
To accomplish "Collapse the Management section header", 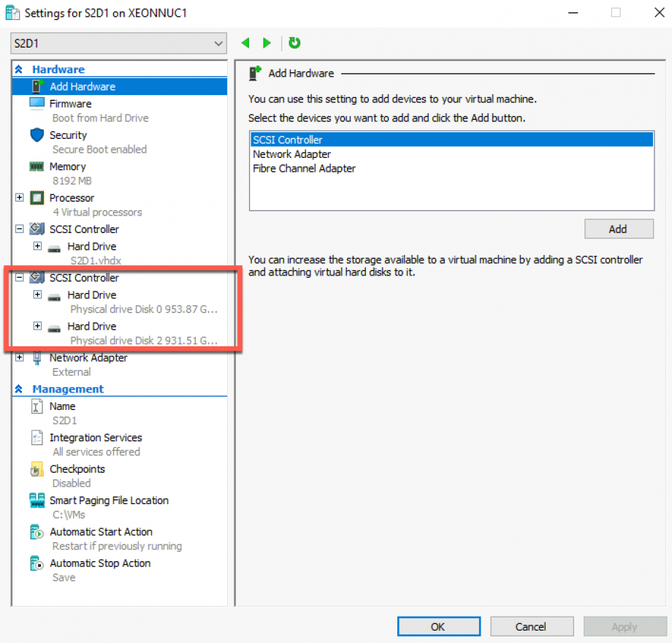I will point(19,389).
